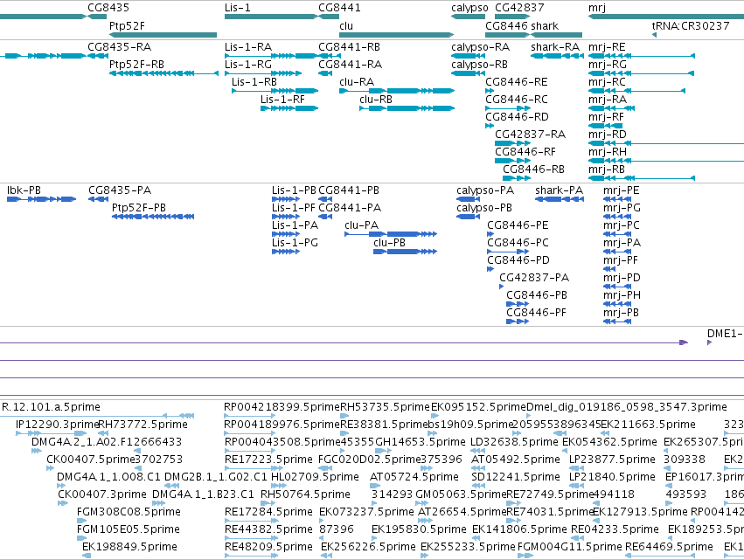Image resolution: width=744 pixels, height=560 pixels.
Task: Select the Ptp52F gene bar
Action: [163, 35]
